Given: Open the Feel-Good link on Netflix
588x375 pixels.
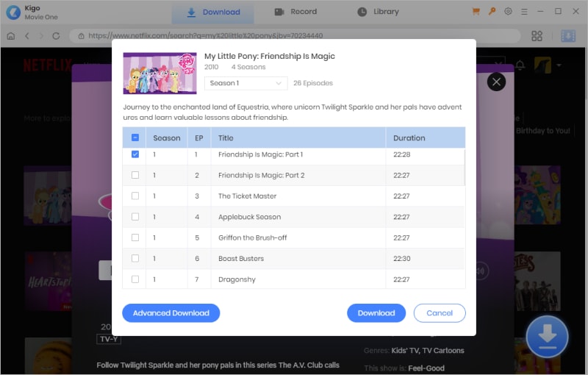Looking at the screenshot, I should 426,368.
